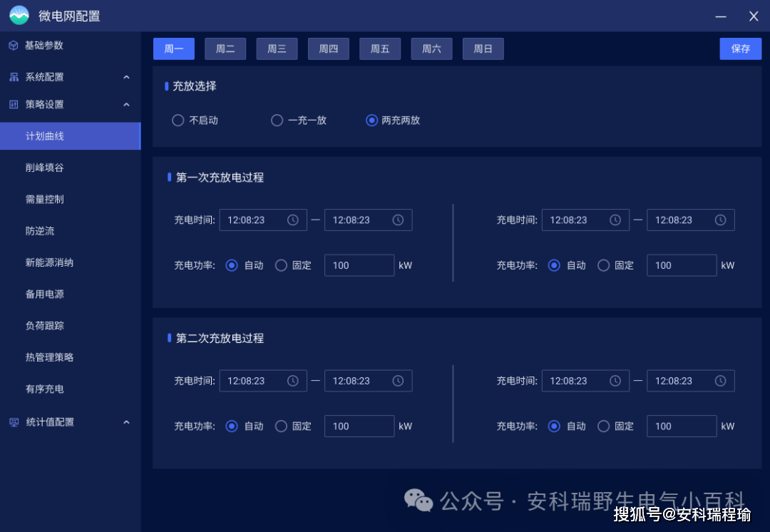Screen dimensions: 770x532
Task: Choose 自动 power in first process right side
Action: [x=554, y=265]
